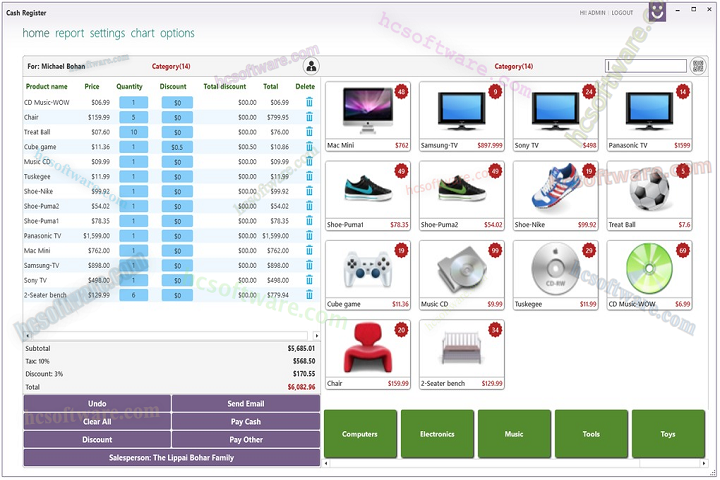Open the customer selection person icon
The image size is (720, 480).
(311, 67)
